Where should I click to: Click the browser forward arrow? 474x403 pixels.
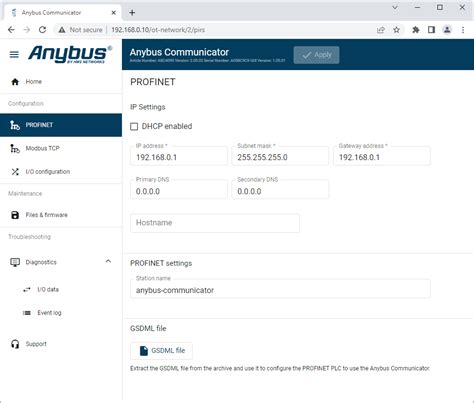27,30
